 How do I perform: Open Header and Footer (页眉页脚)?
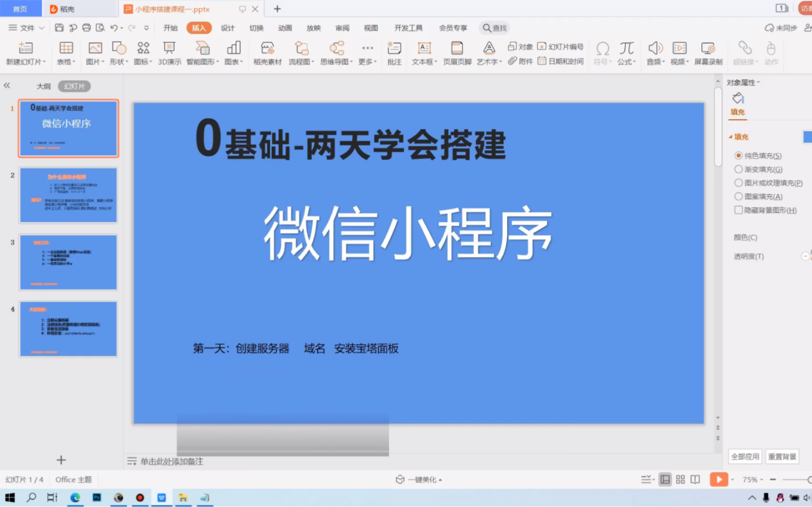(457, 53)
